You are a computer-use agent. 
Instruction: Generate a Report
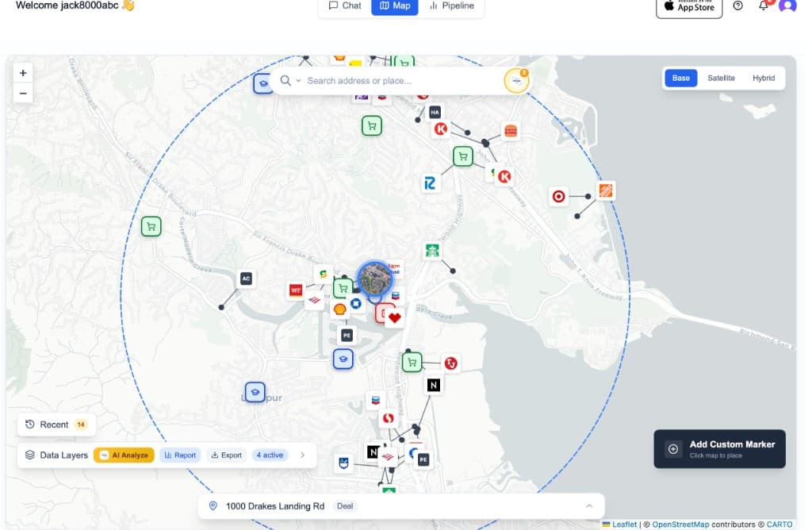pos(180,455)
